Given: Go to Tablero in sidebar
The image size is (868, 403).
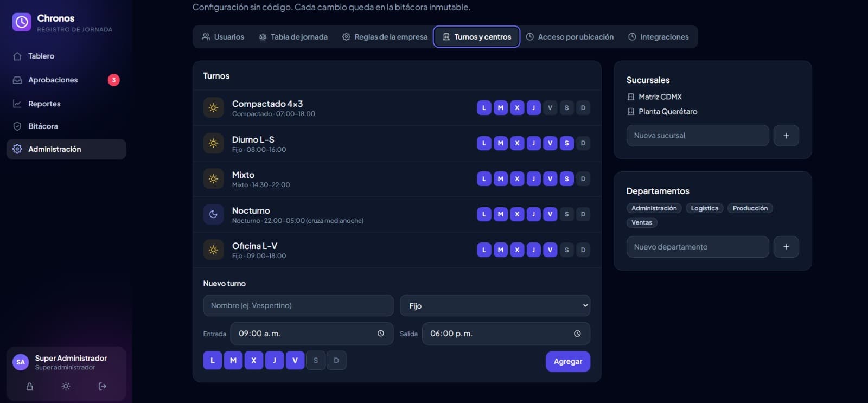Looking at the screenshot, I should pos(66,56).
